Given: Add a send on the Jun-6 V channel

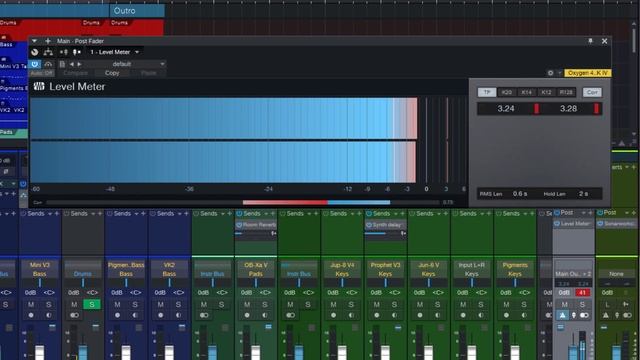Looking at the screenshot, I should [x=446, y=213].
